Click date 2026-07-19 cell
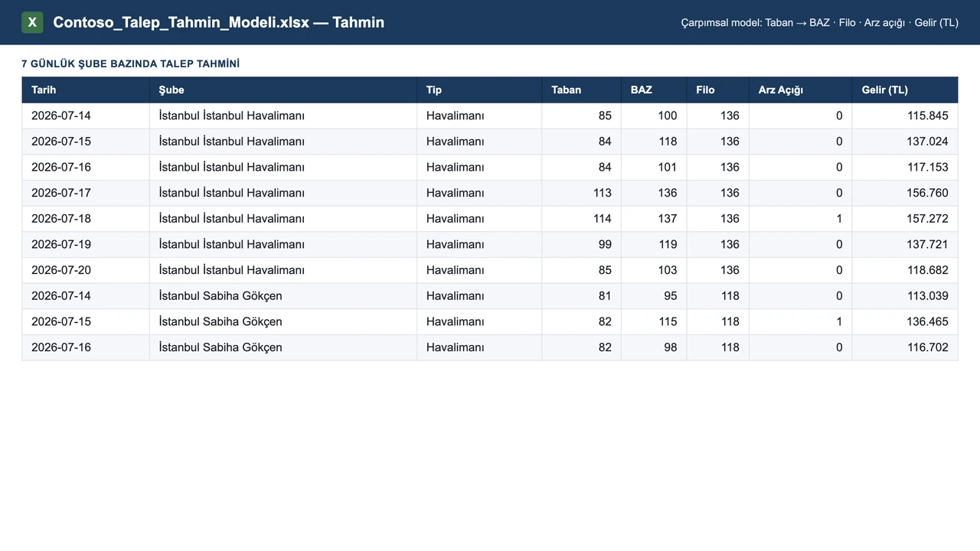Viewport: 980px width, 551px height. pos(61,244)
